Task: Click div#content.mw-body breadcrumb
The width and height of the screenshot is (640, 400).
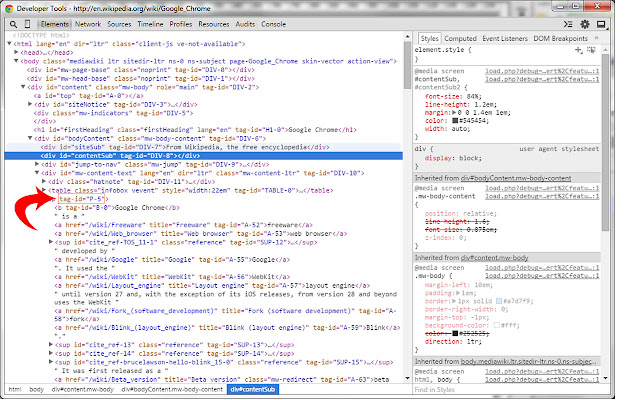Action: (83, 389)
